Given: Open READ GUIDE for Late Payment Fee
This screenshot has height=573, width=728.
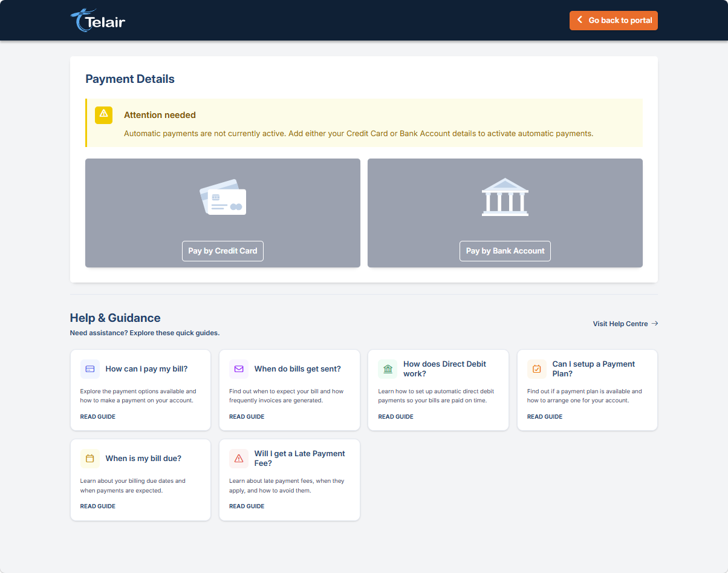Looking at the screenshot, I should click(247, 506).
